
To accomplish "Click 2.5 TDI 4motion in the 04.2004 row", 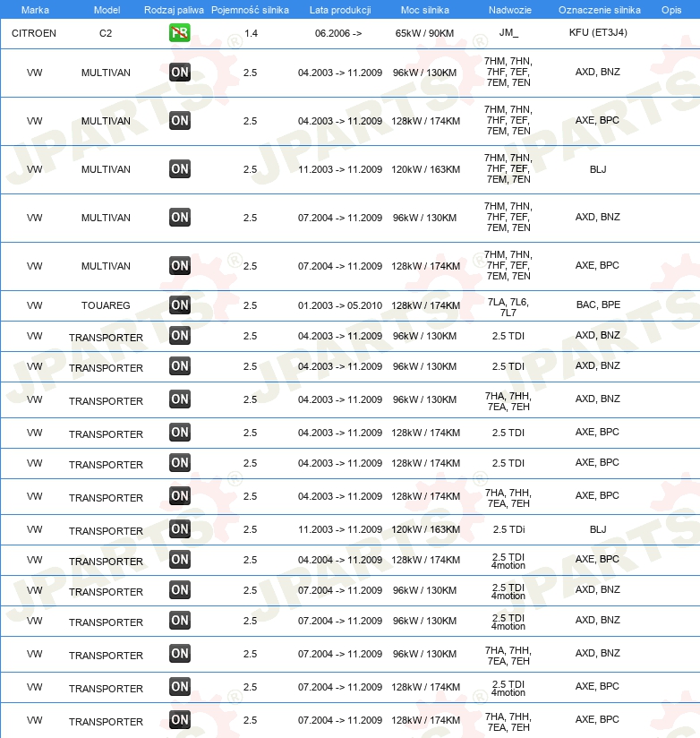I will point(508,561).
